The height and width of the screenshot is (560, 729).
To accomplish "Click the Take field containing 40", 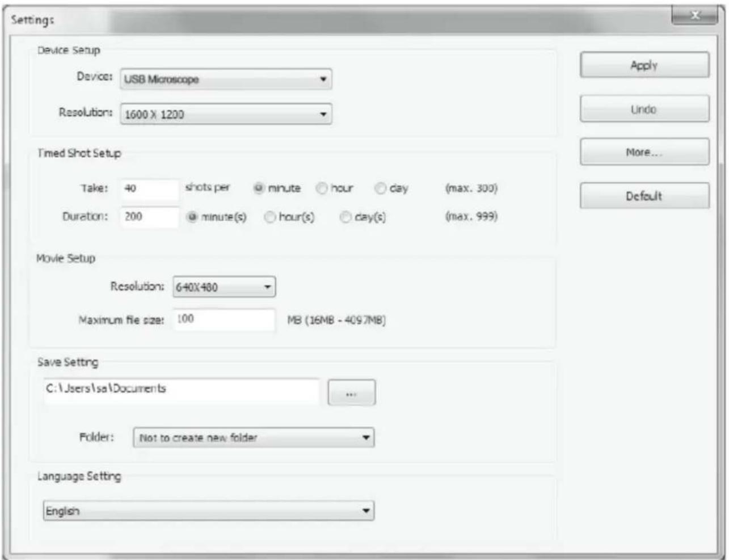I will (x=150, y=188).
